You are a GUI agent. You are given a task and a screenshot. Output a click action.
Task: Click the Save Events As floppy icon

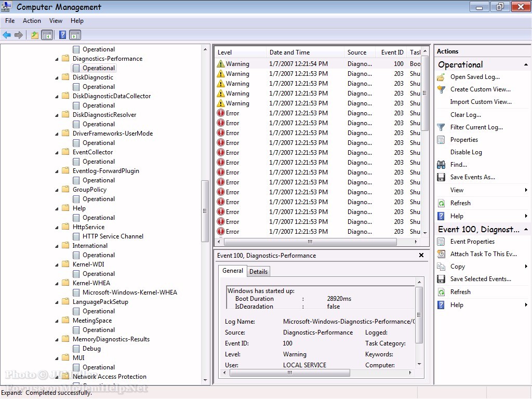pos(441,177)
